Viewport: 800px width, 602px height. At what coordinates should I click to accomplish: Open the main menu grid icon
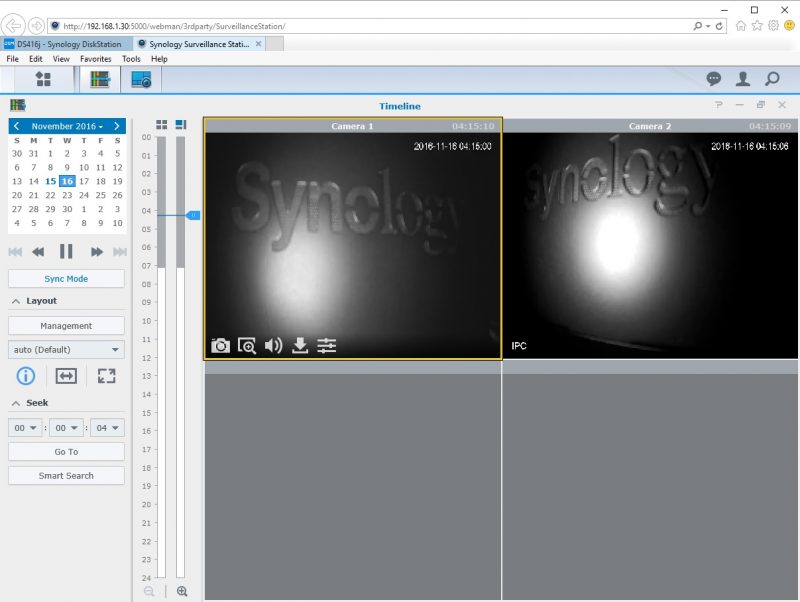43,79
